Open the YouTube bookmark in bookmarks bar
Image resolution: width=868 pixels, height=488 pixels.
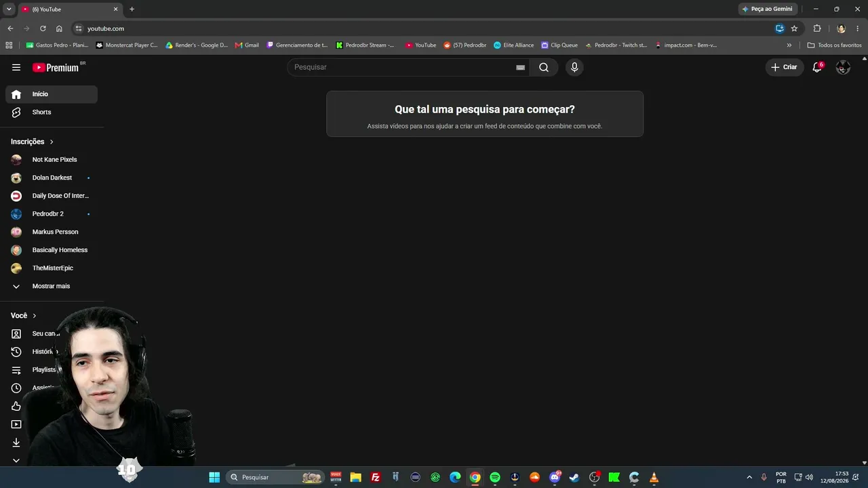click(420, 45)
